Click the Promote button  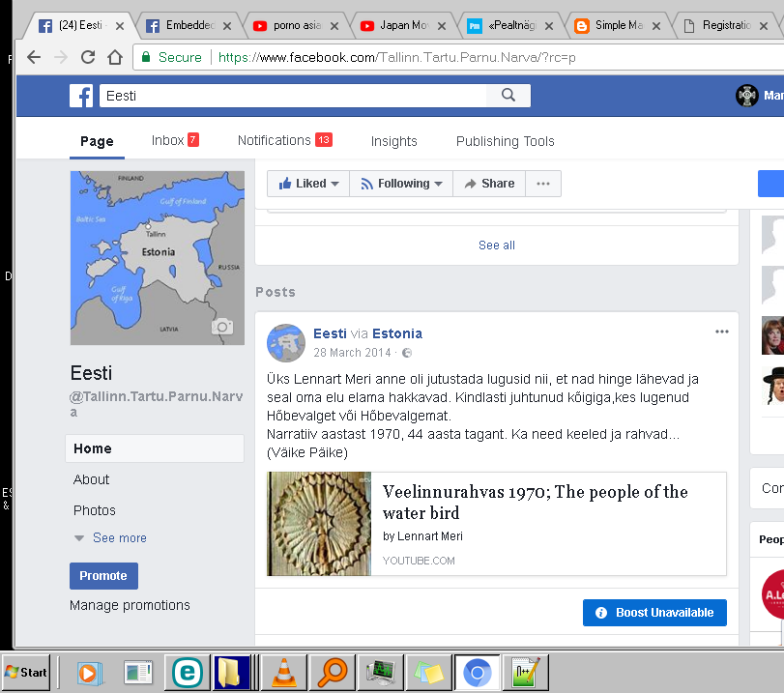[x=103, y=575]
